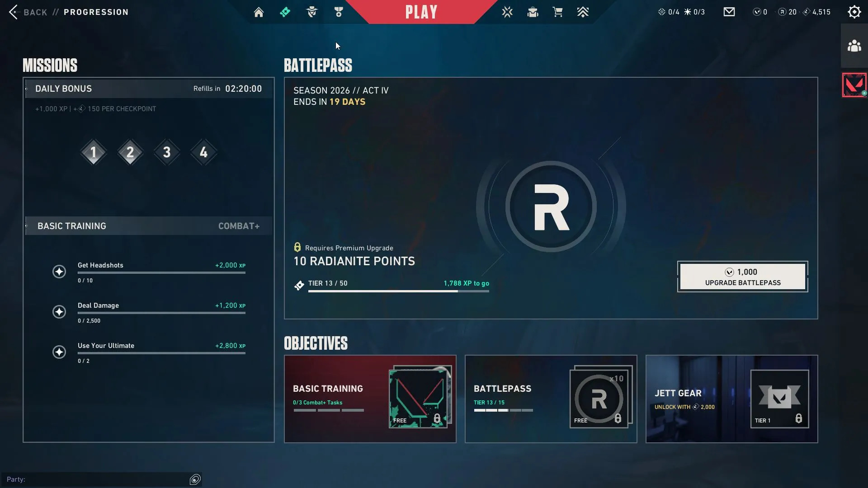The width and height of the screenshot is (868, 488).
Task: Open the Social friends panel icon
Action: coord(854,46)
